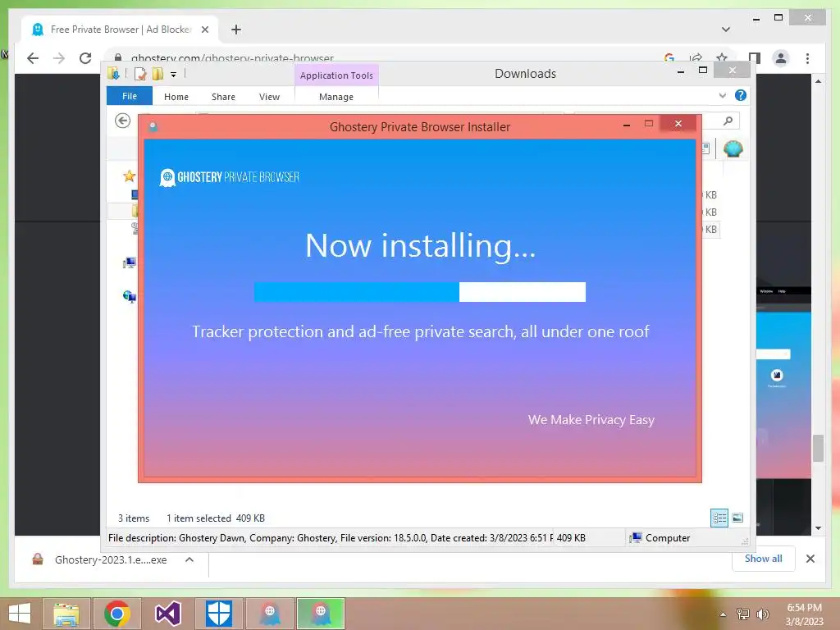Switch to details view in Explorer
This screenshot has height=630, width=840.
(x=719, y=518)
